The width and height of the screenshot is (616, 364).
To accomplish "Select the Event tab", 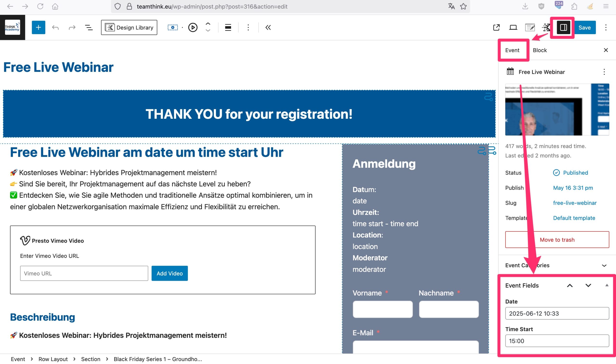I will (x=512, y=50).
